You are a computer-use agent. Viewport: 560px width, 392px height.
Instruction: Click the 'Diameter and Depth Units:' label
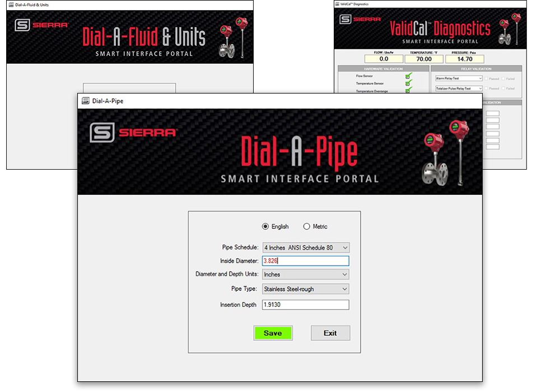point(227,274)
